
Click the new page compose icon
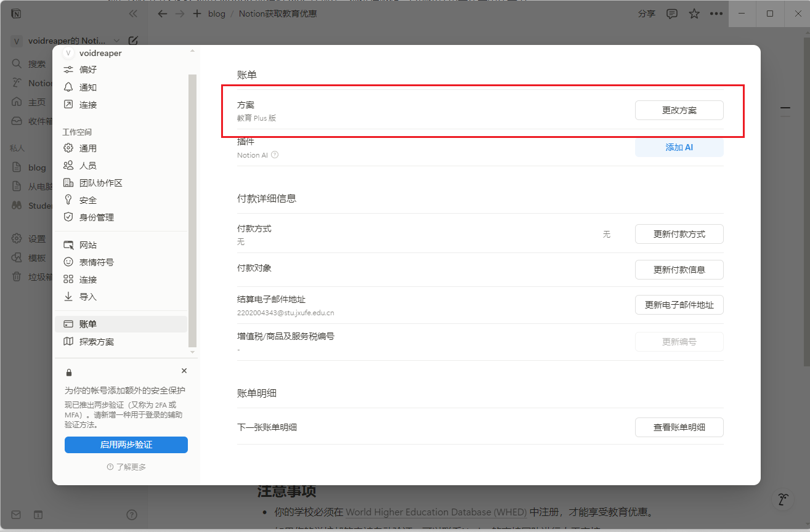pyautogui.click(x=133, y=41)
